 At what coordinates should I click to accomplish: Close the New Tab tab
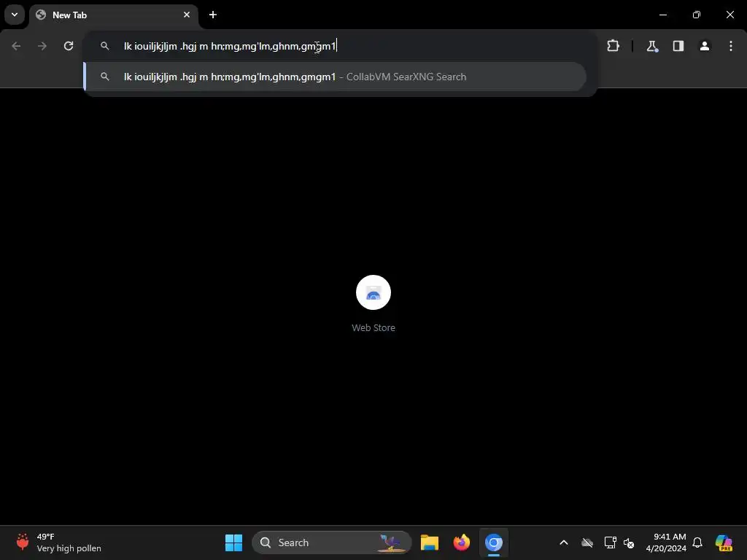pos(187,15)
